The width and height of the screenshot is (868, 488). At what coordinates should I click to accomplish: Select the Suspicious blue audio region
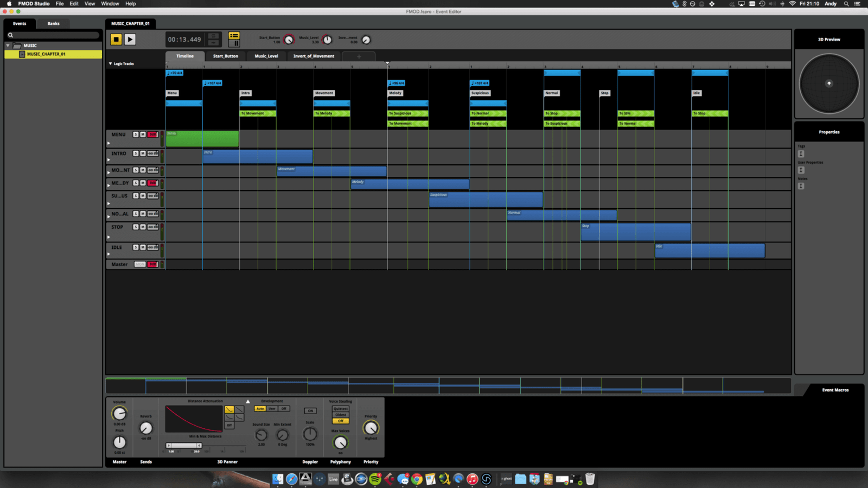point(486,200)
